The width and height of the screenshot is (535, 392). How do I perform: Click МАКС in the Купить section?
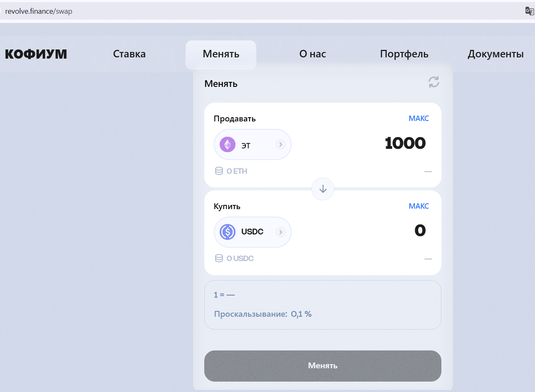[419, 206]
